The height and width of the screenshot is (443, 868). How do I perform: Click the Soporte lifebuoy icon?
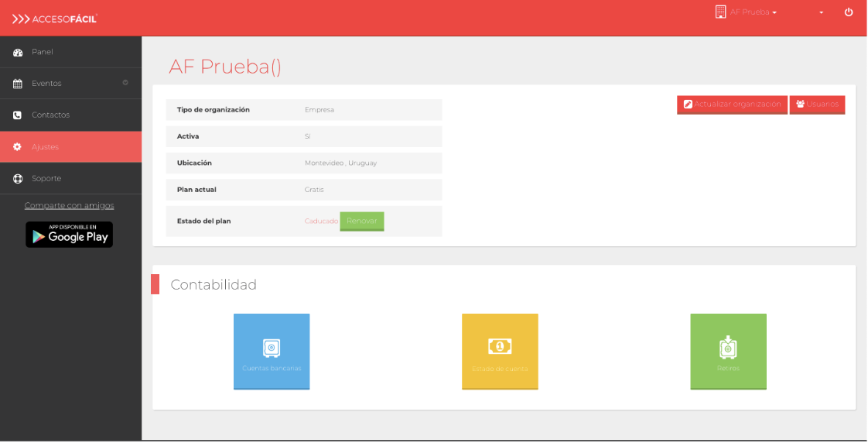(x=18, y=179)
